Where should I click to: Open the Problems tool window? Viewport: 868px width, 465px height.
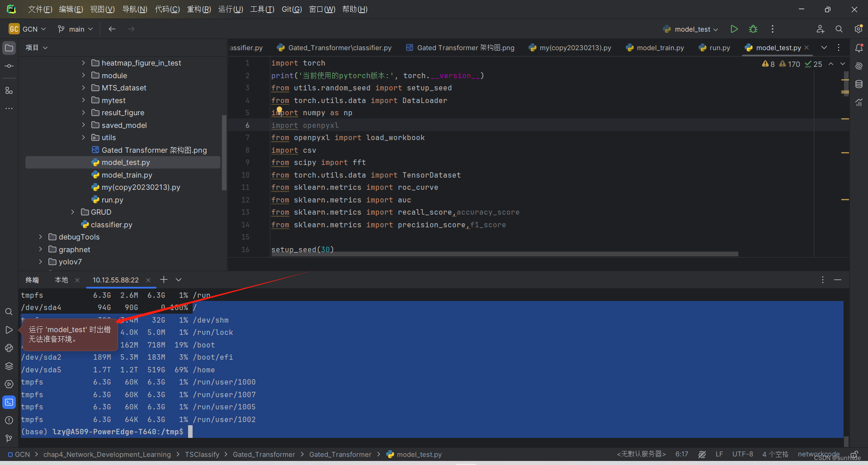(9, 420)
